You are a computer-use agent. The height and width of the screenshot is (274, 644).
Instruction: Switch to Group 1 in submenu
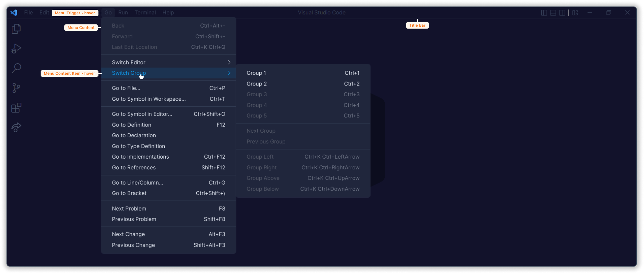[303, 73]
